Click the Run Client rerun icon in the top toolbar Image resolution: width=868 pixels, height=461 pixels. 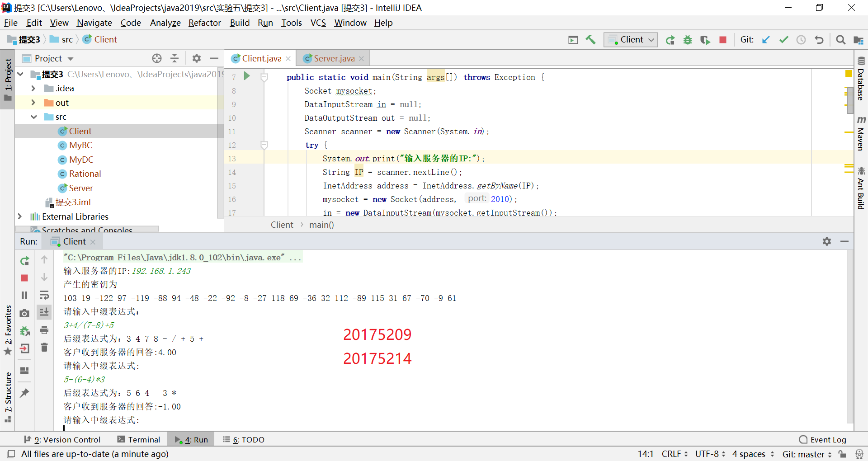[x=670, y=40]
